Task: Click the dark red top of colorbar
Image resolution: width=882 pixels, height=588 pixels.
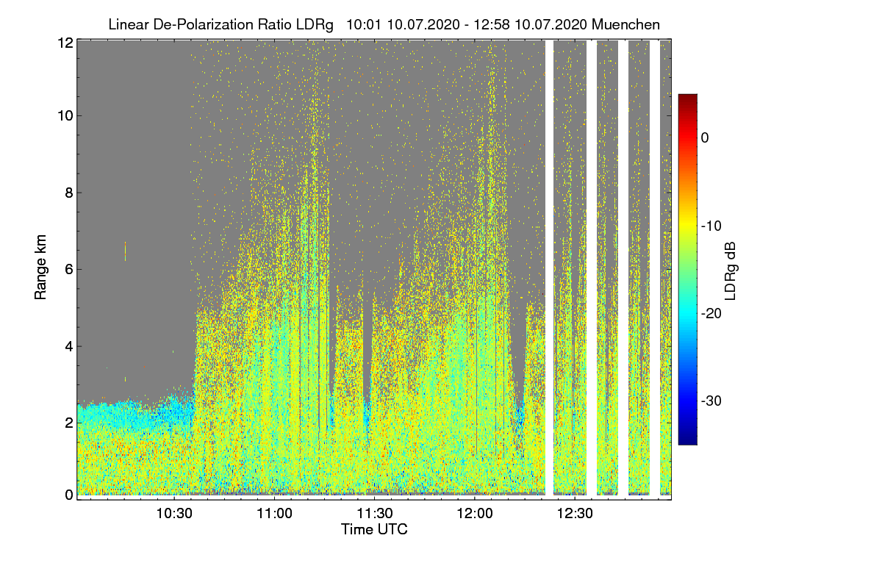Action: click(687, 99)
